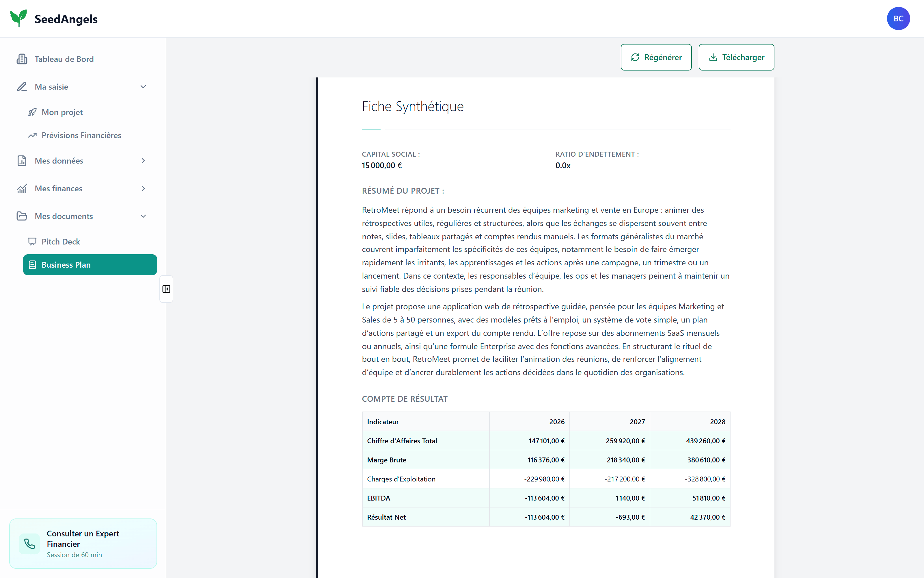Click the Business Plan document icon
This screenshot has width=924, height=578.
pyautogui.click(x=32, y=264)
